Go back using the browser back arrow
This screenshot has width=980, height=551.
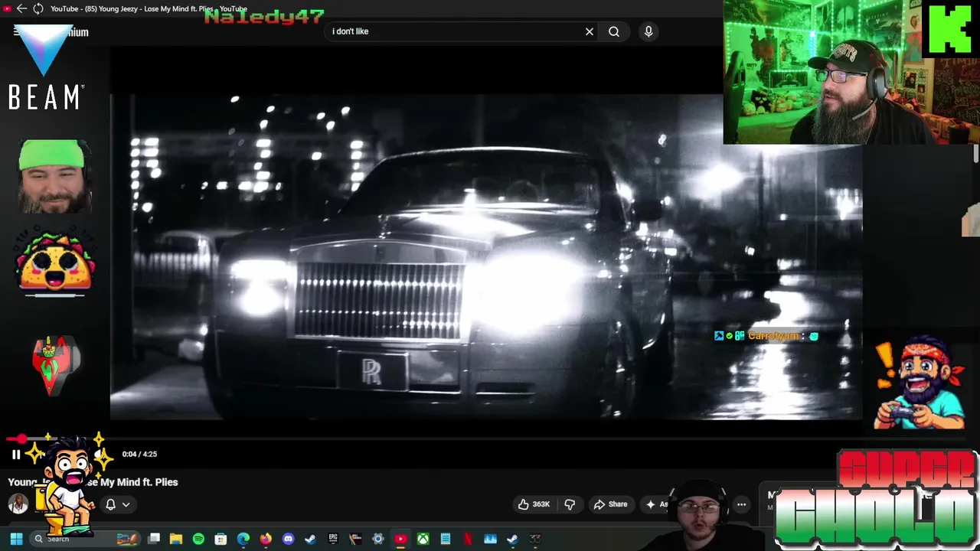21,9
